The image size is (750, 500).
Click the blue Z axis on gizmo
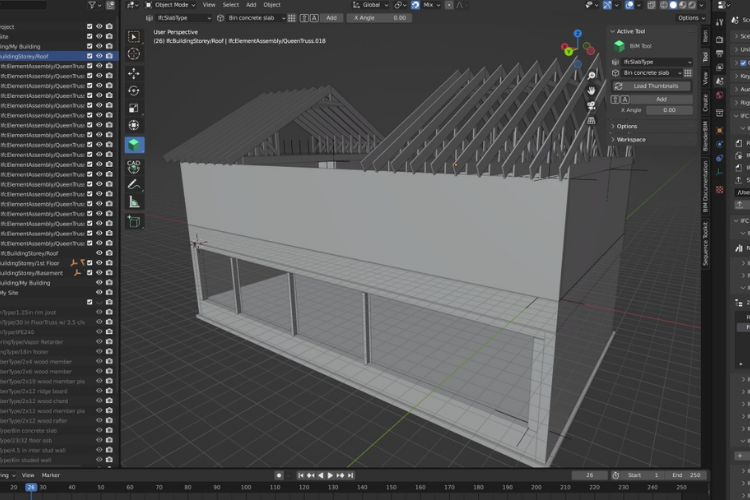point(578,33)
